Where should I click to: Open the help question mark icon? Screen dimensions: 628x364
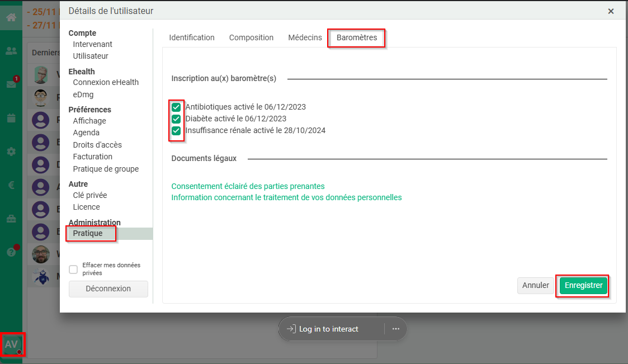[11, 252]
